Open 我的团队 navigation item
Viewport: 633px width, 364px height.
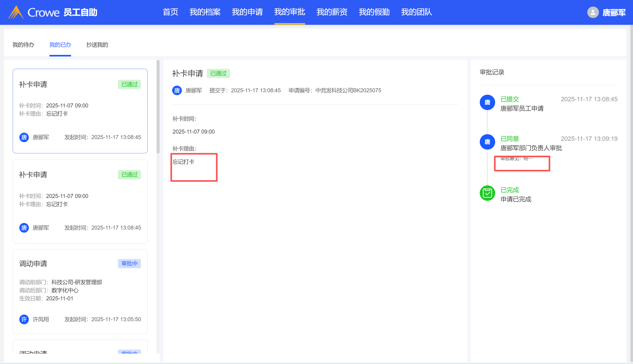416,12
